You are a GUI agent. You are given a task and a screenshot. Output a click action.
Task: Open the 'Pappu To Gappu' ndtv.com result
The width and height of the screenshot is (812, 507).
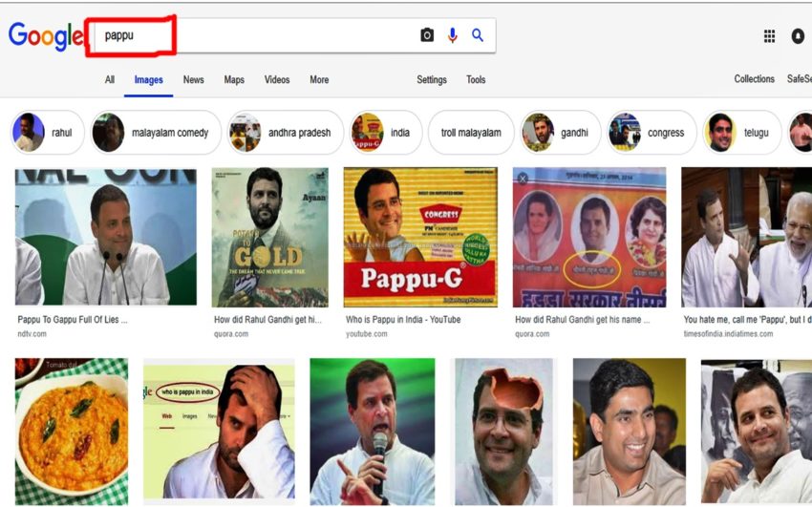tap(105, 237)
